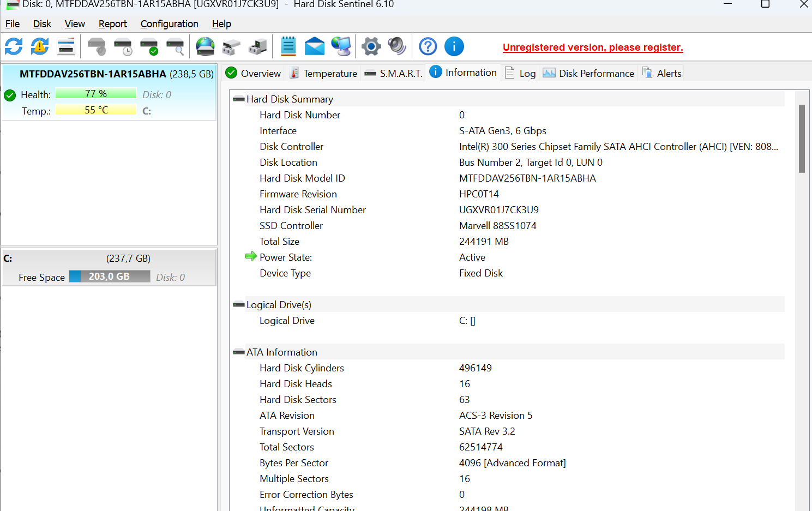Click the blue envelope email icon
812x511 pixels.
point(315,46)
